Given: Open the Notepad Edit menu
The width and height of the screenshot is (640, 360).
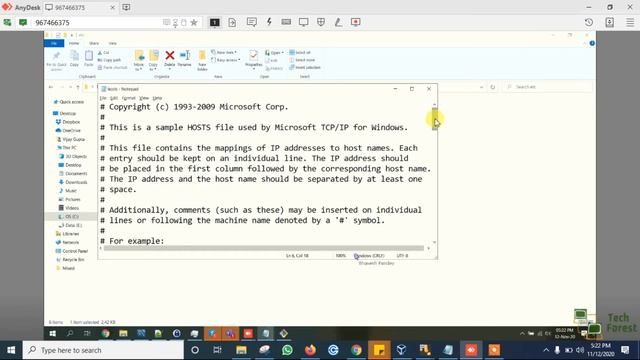Looking at the screenshot, I should pyautogui.click(x=114, y=98).
